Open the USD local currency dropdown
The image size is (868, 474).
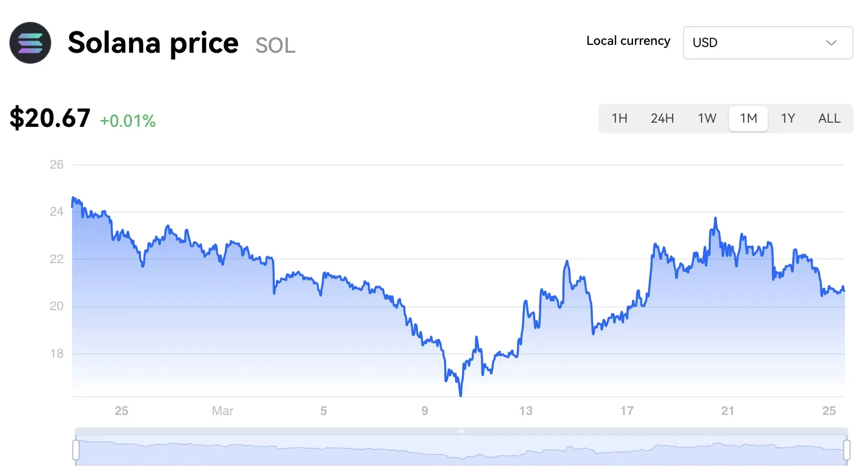point(768,43)
